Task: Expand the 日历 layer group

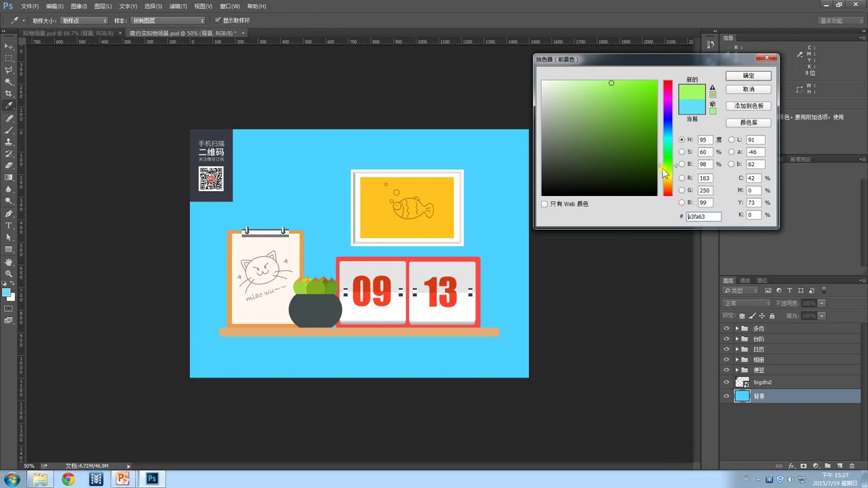Action: (736, 349)
